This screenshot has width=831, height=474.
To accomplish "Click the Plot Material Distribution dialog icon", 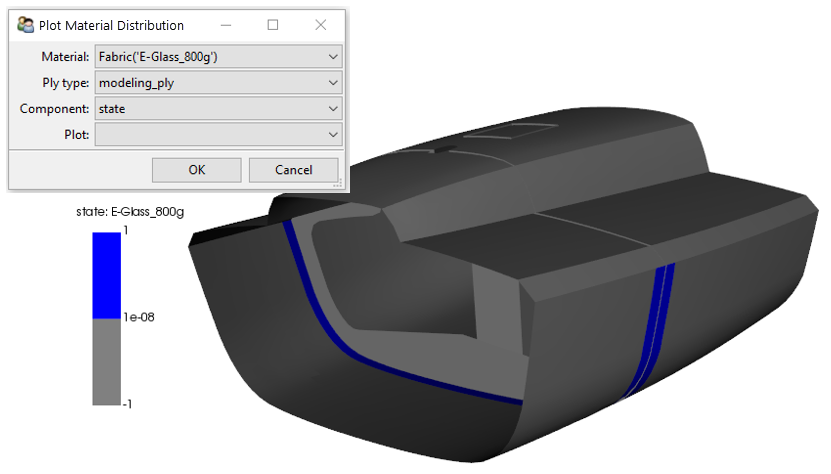I will point(25,24).
